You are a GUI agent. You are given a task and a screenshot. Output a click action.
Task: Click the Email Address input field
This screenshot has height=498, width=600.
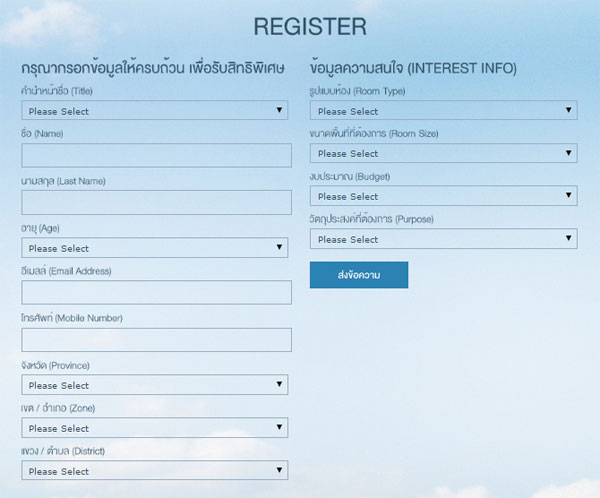pos(155,292)
